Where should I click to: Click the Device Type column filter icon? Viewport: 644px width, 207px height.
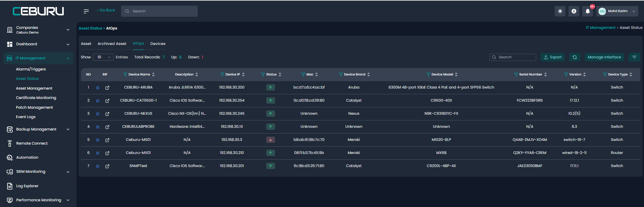(x=605, y=74)
